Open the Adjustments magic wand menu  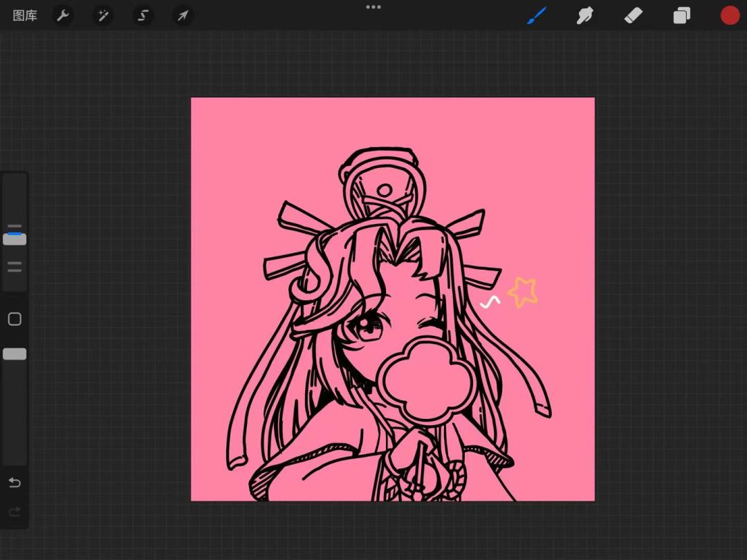[x=103, y=15]
